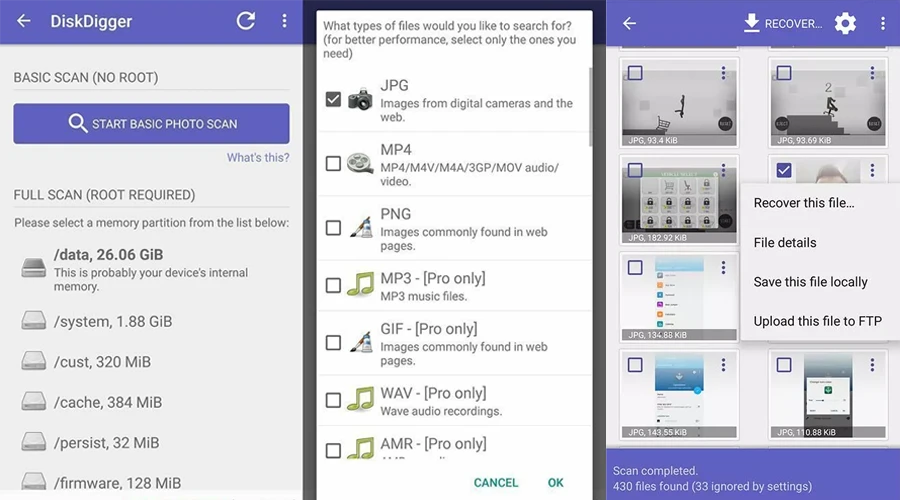Screen dimensions: 900x500
Task: Check the WAV Pro only checkbox
Action: point(333,400)
